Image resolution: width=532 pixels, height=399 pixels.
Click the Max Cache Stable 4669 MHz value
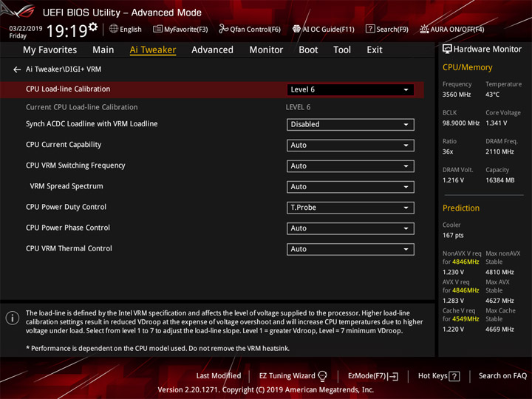point(499,330)
